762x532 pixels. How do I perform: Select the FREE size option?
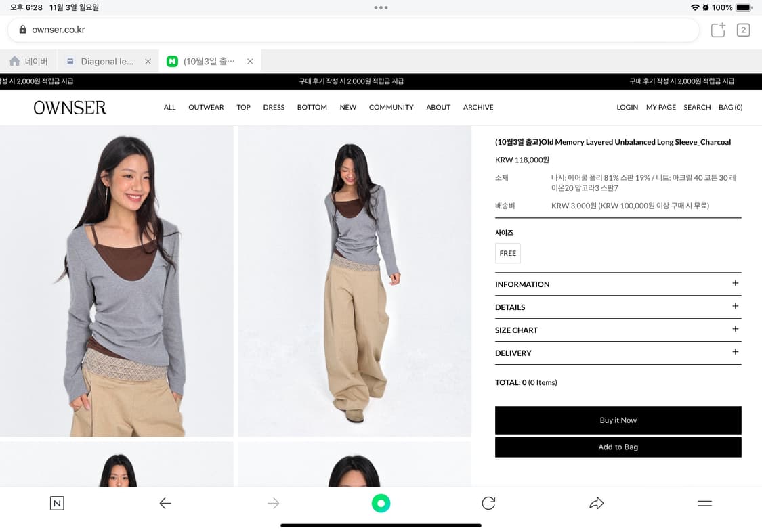508,253
